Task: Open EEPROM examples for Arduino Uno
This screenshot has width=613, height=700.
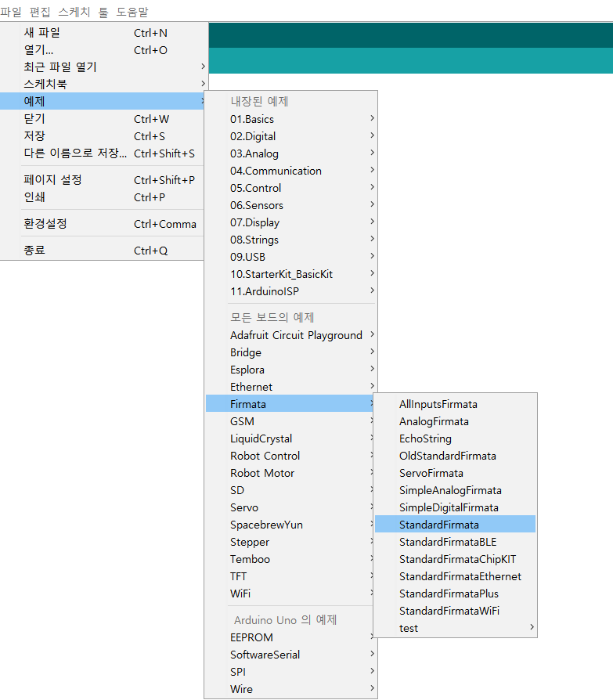Action: (290, 637)
